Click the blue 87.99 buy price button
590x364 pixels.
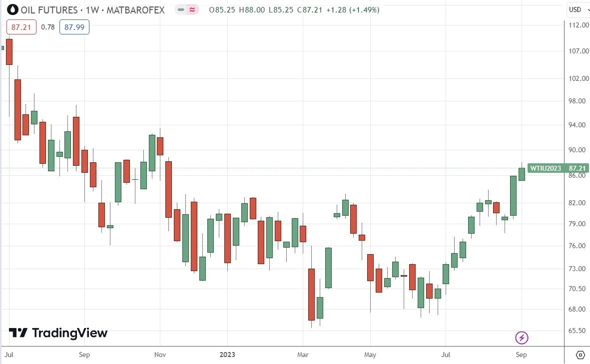click(74, 27)
